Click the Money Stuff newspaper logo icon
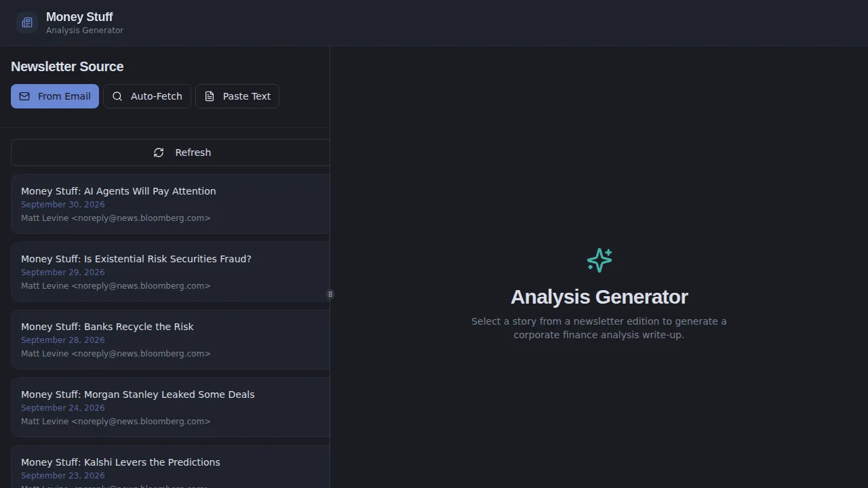Image resolution: width=868 pixels, height=488 pixels. click(x=27, y=22)
